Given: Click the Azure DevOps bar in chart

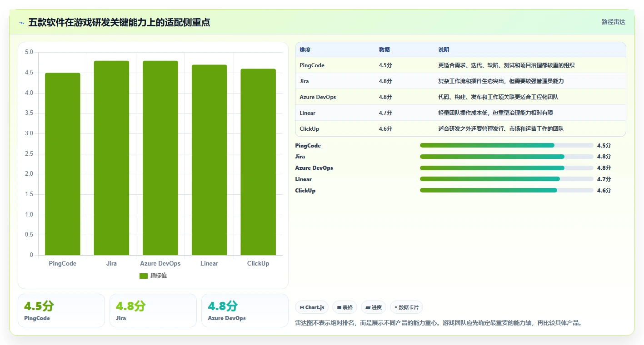Looking at the screenshot, I should click(160, 158).
